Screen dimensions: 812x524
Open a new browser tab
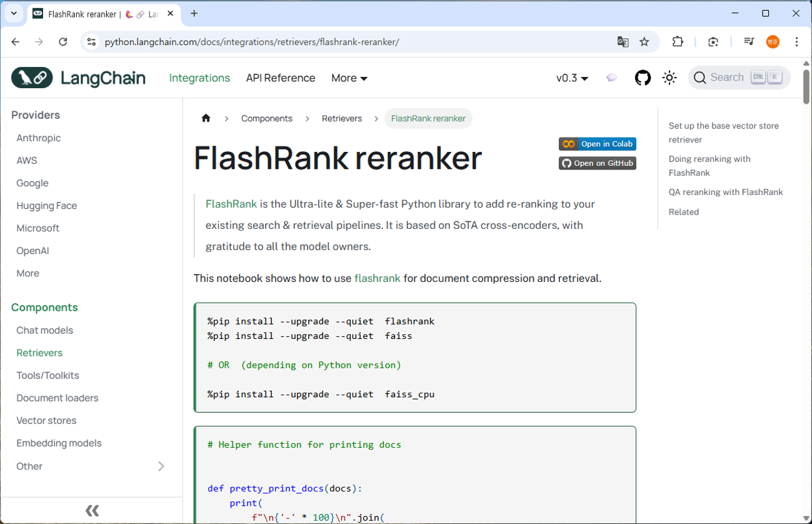point(194,14)
